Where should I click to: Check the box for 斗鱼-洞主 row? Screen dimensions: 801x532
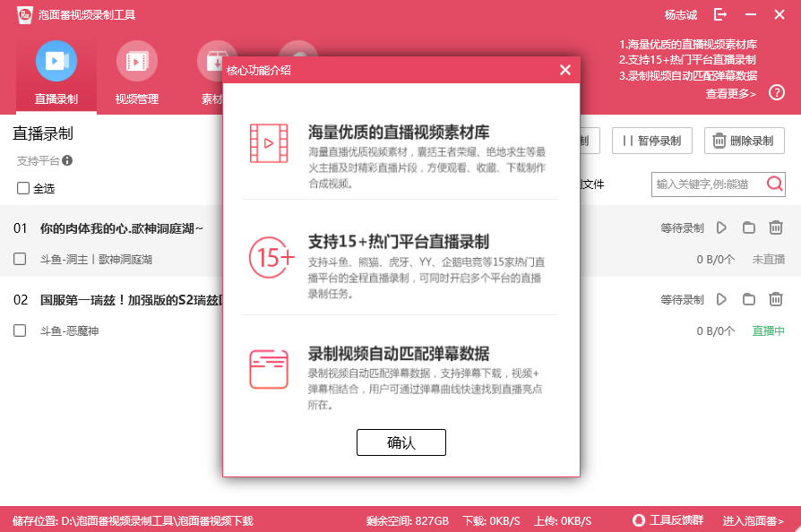(x=20, y=259)
